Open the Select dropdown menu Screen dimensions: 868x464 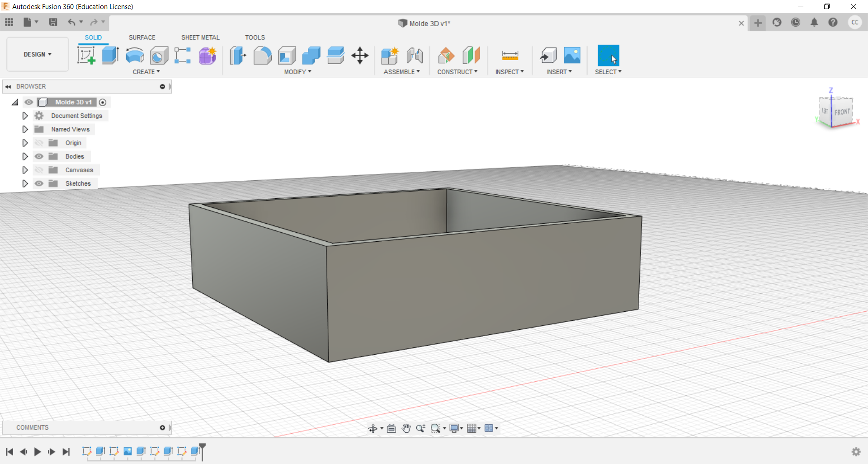point(608,71)
